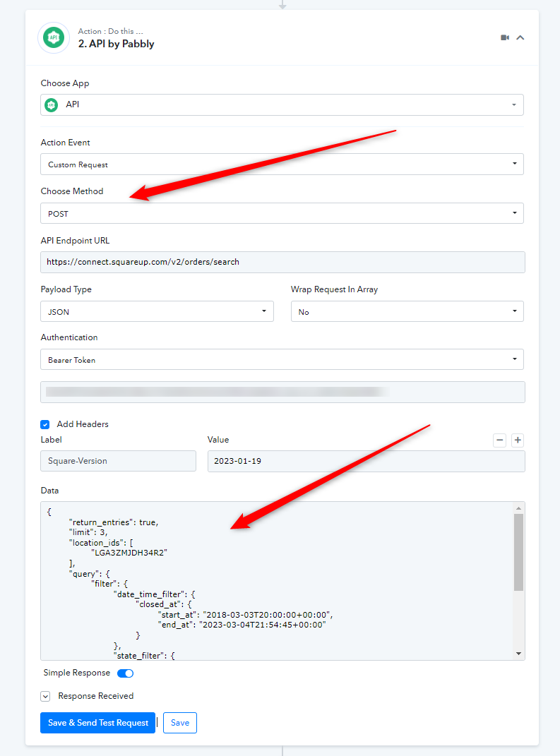This screenshot has width=560, height=756.
Task: Open the Choose Method POST dropdown
Action: 282,213
